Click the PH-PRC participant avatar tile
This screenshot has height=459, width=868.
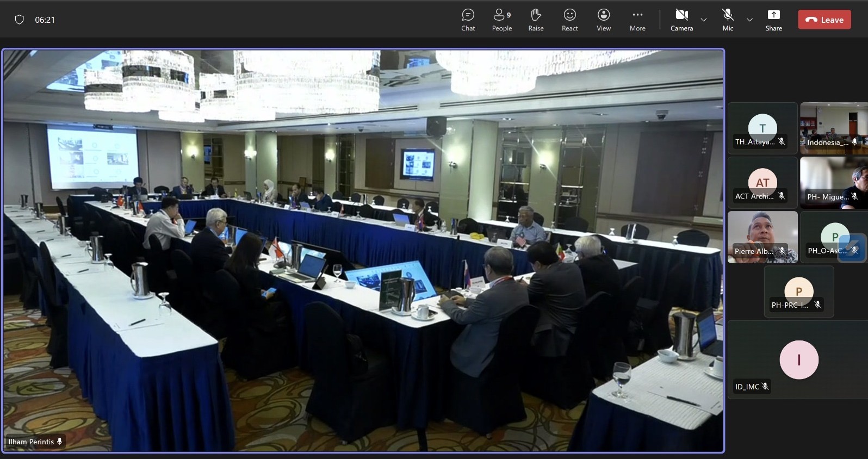tap(798, 291)
